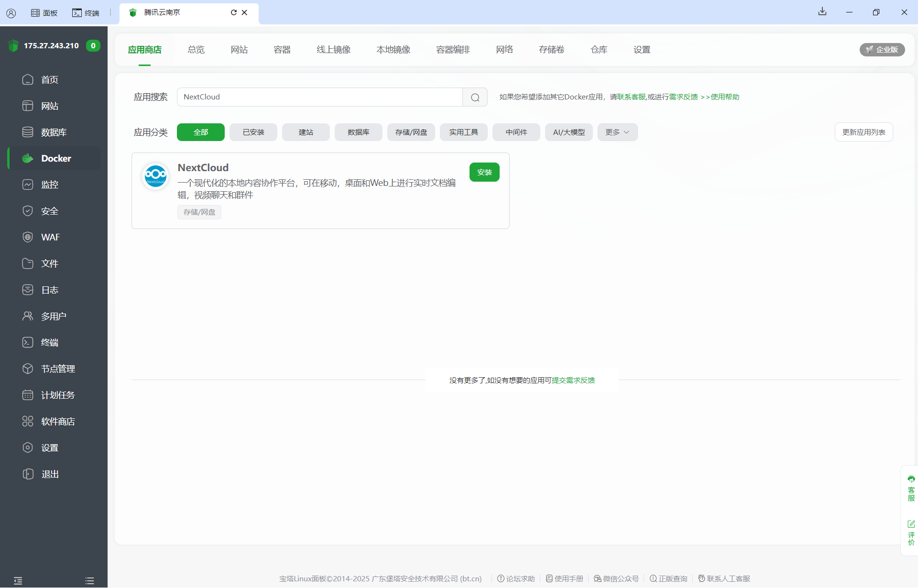Open the WAF firewall section

coord(50,237)
